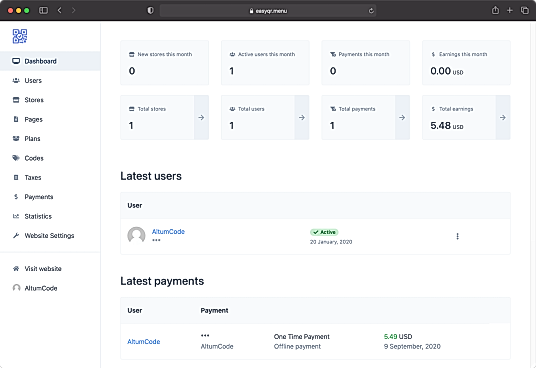Click the Statistics chart icon
This screenshot has width=536, height=368.
click(x=16, y=216)
